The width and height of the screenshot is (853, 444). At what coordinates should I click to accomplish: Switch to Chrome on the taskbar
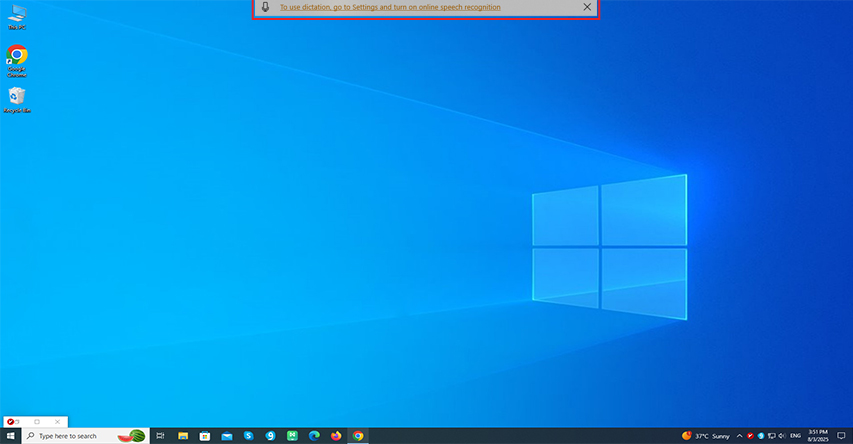click(358, 436)
